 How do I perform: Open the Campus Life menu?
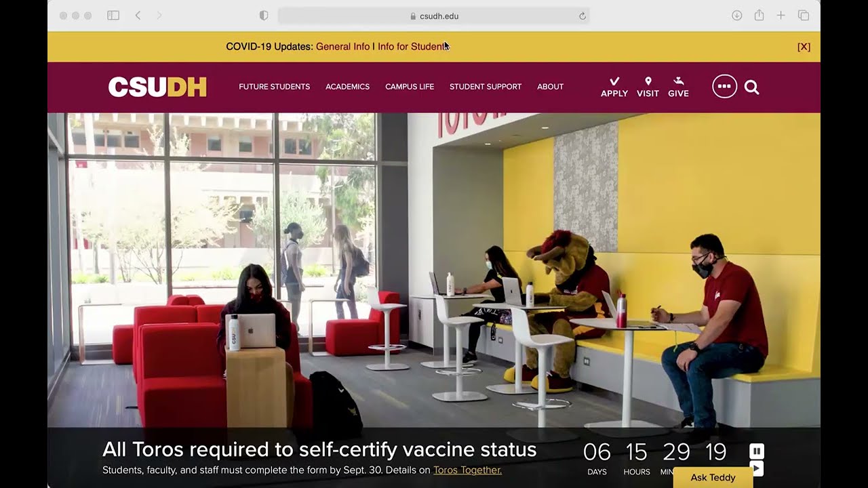coord(410,87)
